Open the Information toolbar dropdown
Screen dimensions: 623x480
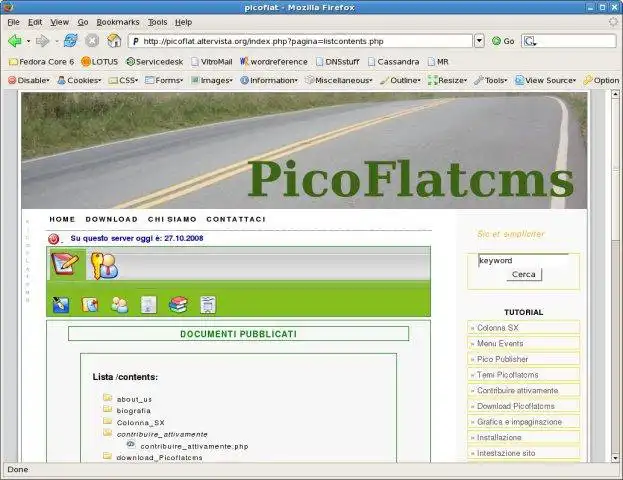pos(269,81)
